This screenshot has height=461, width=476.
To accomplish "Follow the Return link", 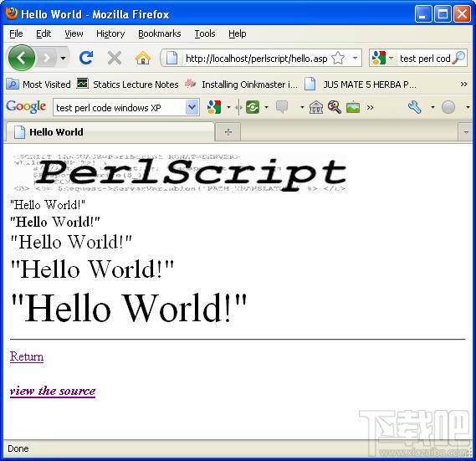I will coord(27,356).
